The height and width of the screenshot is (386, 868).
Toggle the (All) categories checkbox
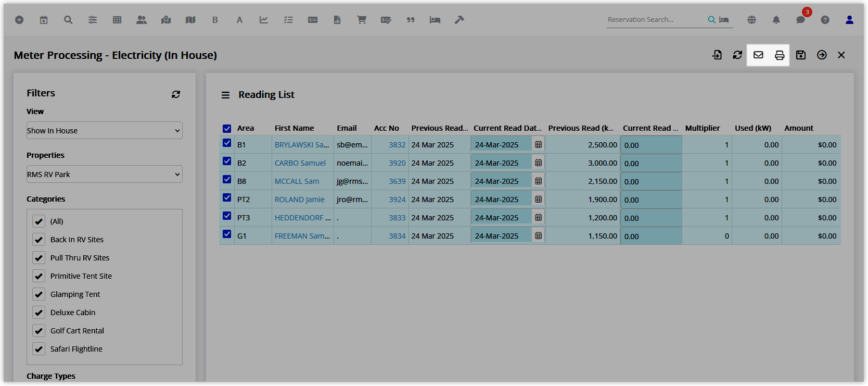pyautogui.click(x=39, y=221)
